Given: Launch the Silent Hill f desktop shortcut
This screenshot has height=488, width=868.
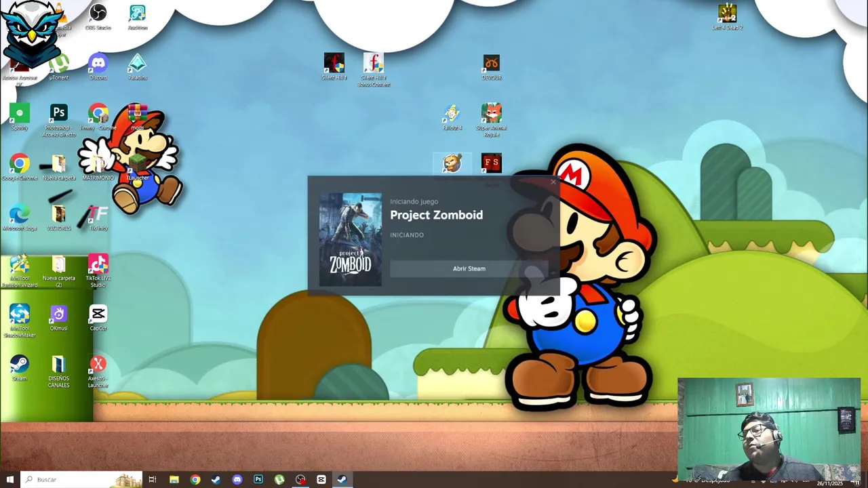Looking at the screenshot, I should [334, 68].
